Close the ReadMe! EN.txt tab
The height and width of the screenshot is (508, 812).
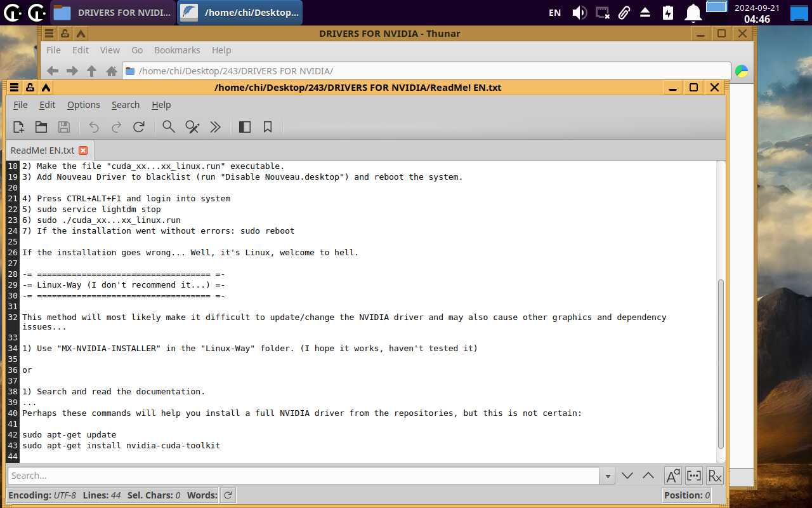click(x=82, y=150)
